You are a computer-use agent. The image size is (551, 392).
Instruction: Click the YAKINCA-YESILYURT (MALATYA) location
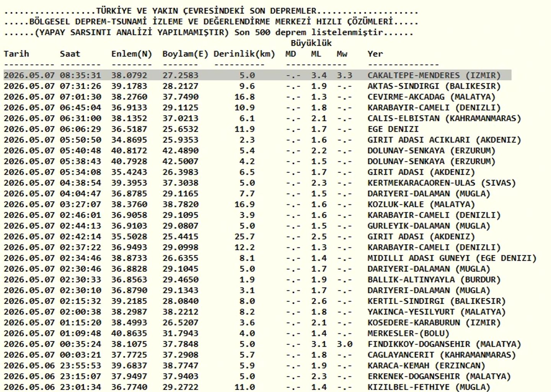pyautogui.click(x=437, y=312)
